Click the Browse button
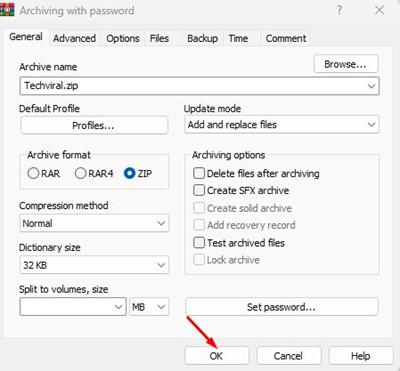The height and width of the screenshot is (371, 400). [x=346, y=64]
